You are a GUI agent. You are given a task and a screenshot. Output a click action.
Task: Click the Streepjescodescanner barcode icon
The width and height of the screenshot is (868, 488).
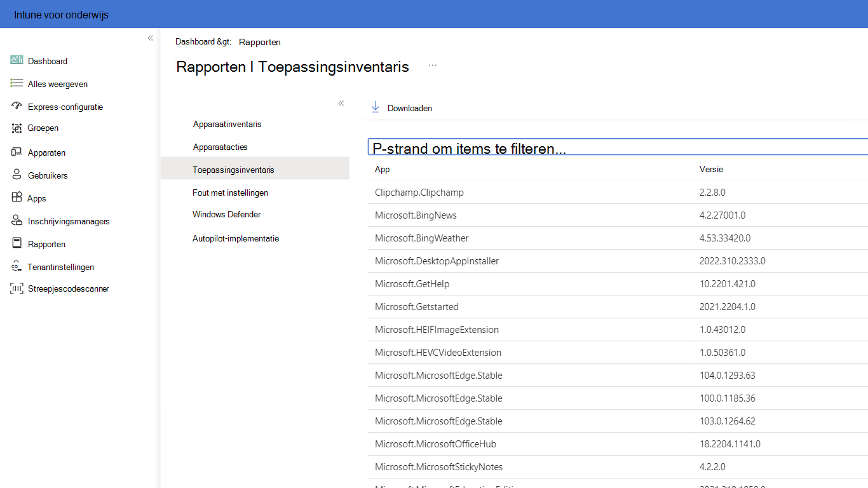[17, 288]
